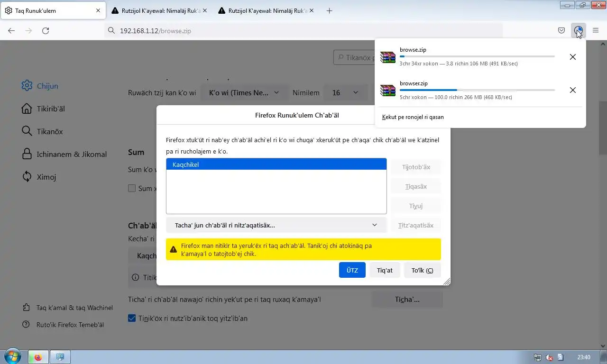Image resolution: width=607 pixels, height=364 pixels.
Task: Open the Nimilem 16 size dropdown
Action: pyautogui.click(x=345, y=92)
